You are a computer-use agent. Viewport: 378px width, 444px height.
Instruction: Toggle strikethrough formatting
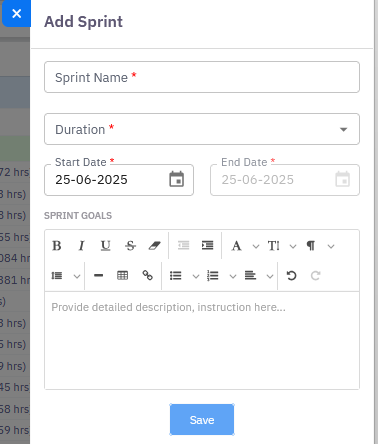[x=130, y=246]
